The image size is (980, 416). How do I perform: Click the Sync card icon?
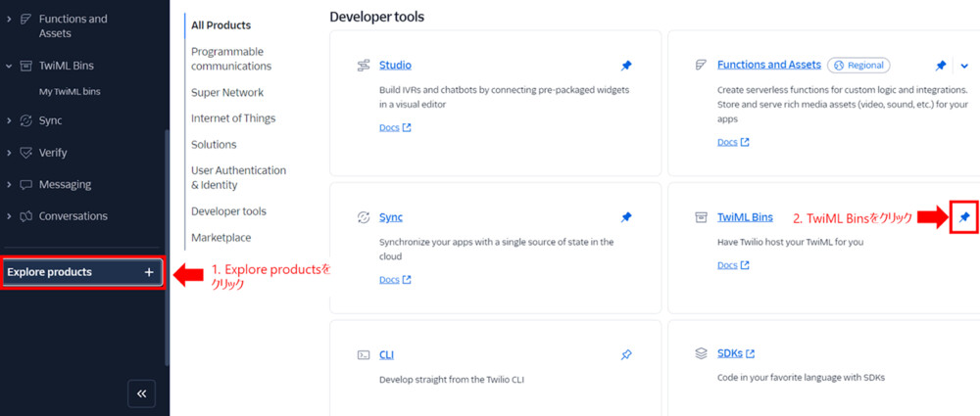(x=364, y=217)
